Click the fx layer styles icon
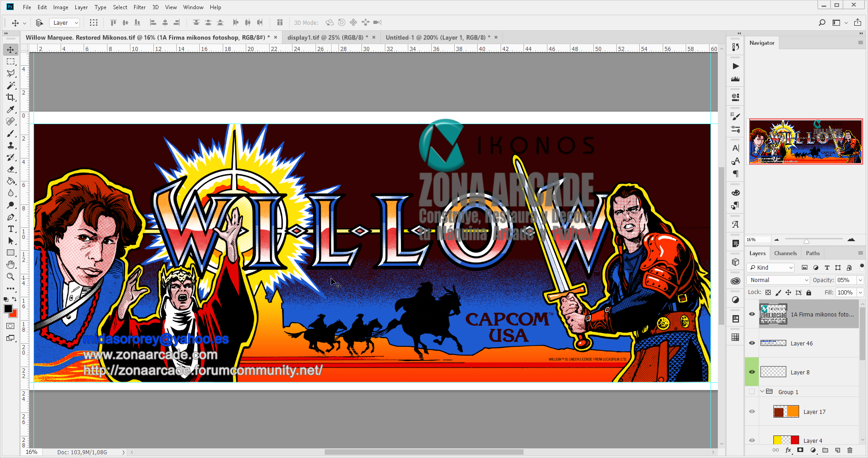 (789, 451)
